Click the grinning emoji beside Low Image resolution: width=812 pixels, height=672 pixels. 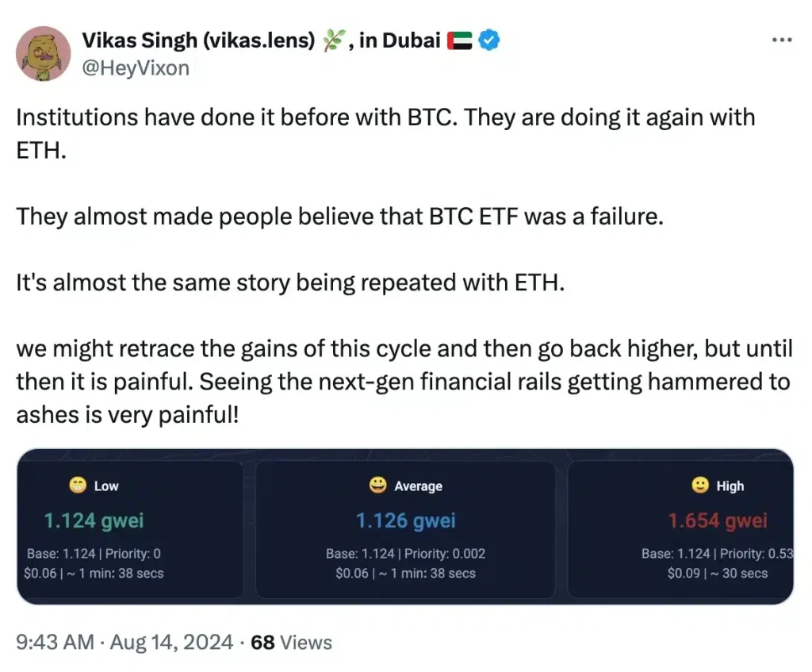click(78, 486)
